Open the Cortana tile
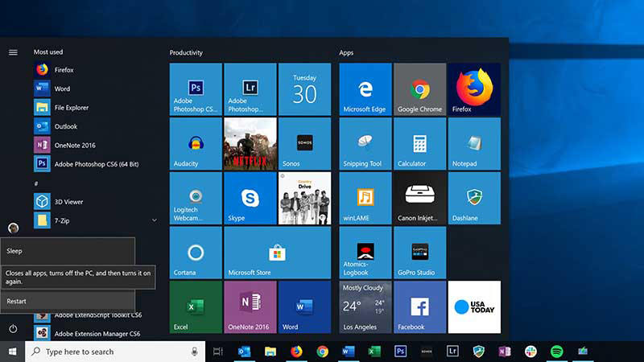644x362 pixels. 196,253
